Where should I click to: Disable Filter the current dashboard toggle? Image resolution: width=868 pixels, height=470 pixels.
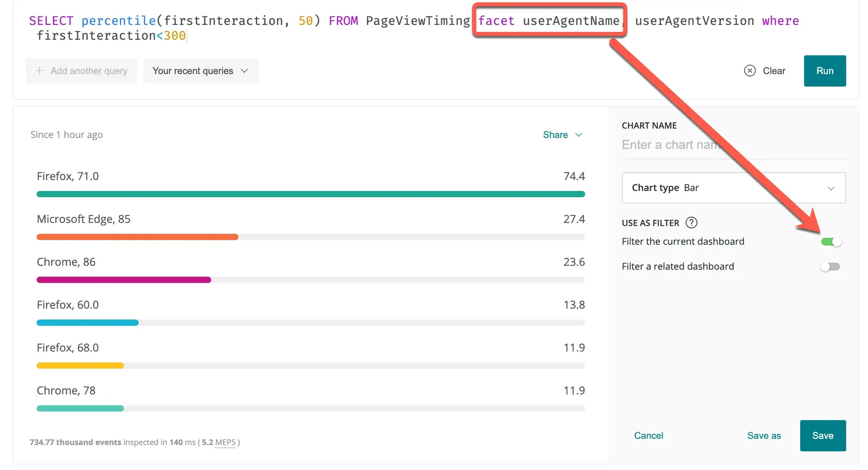click(x=830, y=242)
